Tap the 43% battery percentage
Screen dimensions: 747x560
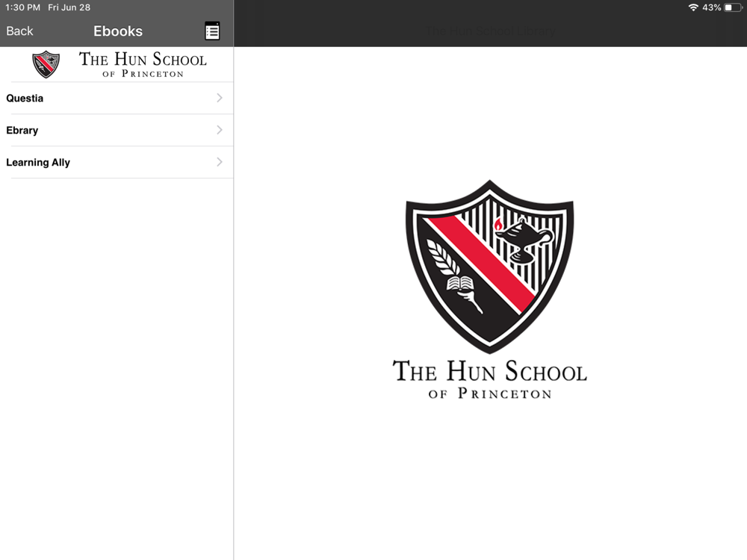[711, 7]
